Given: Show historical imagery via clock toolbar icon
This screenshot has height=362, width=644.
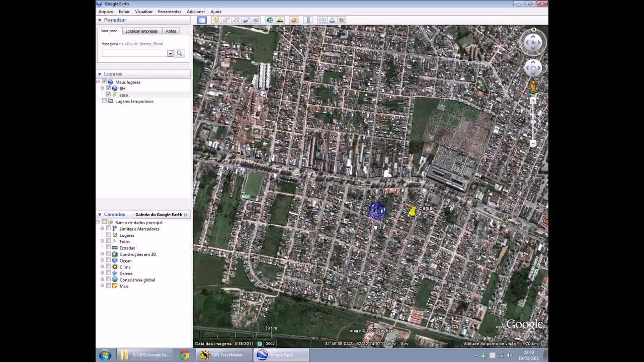Looking at the screenshot, I should (x=270, y=20).
